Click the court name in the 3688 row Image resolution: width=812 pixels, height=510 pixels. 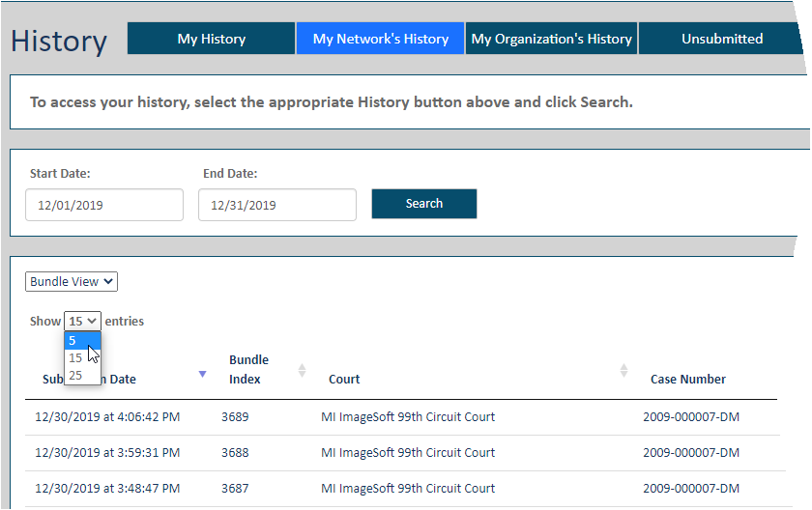coord(408,453)
